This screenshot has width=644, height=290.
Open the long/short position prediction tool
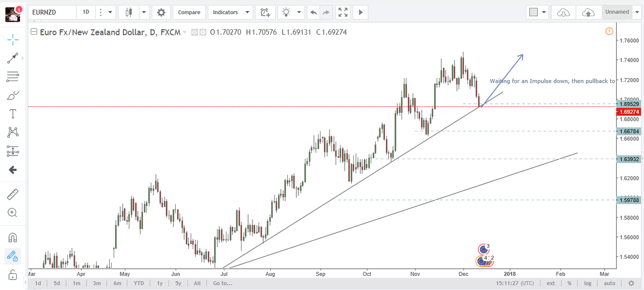click(13, 151)
